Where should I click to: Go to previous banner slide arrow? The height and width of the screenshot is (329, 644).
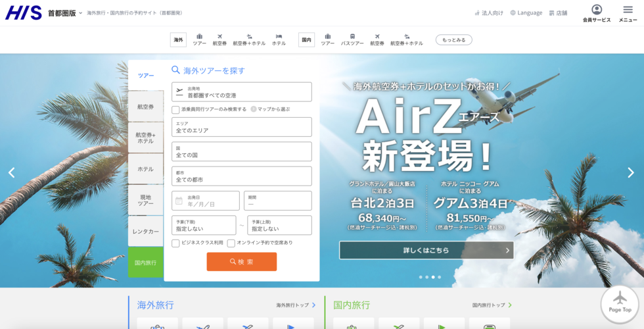(12, 172)
